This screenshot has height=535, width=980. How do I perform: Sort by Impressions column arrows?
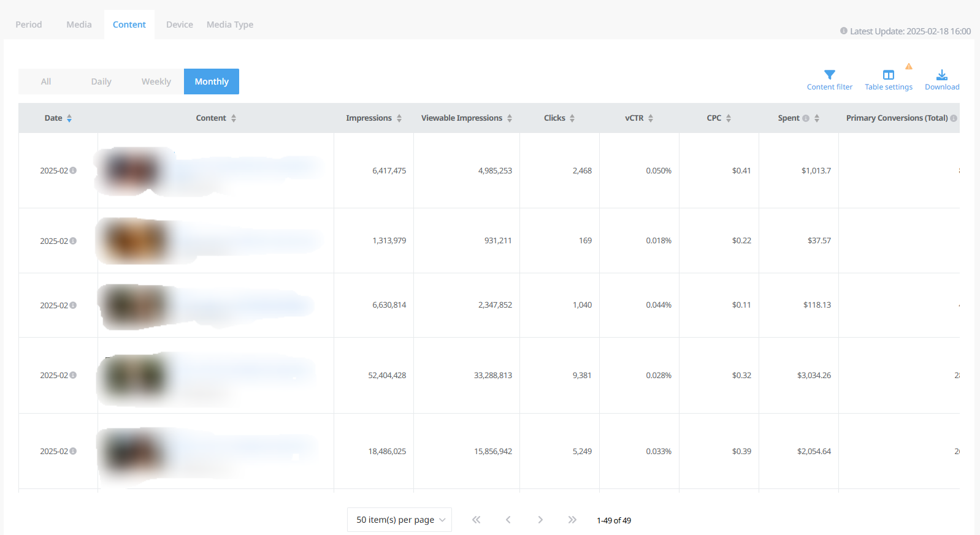tap(399, 118)
